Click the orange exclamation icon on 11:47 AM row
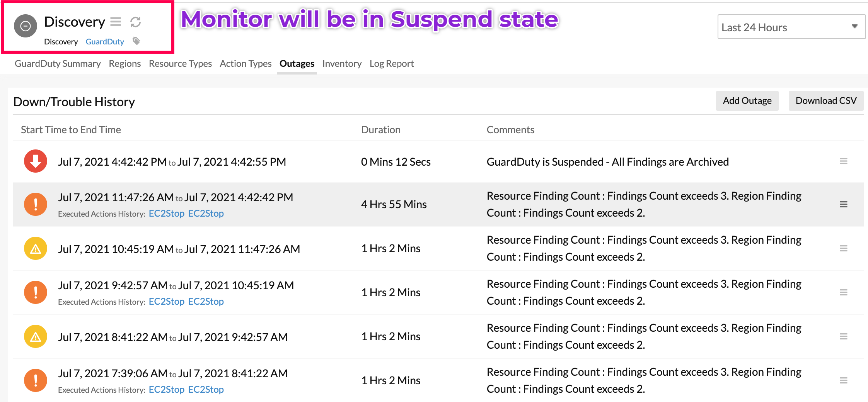This screenshot has width=868, height=402. (35, 204)
